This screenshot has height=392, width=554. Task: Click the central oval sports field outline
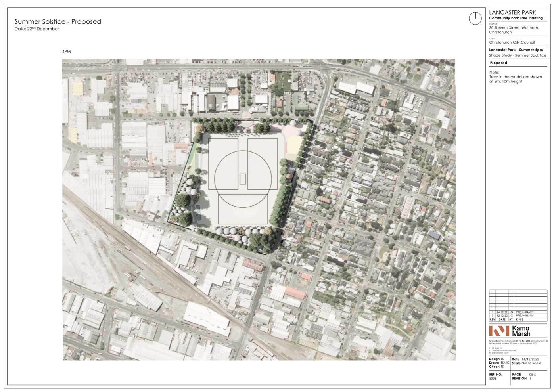[243, 179]
